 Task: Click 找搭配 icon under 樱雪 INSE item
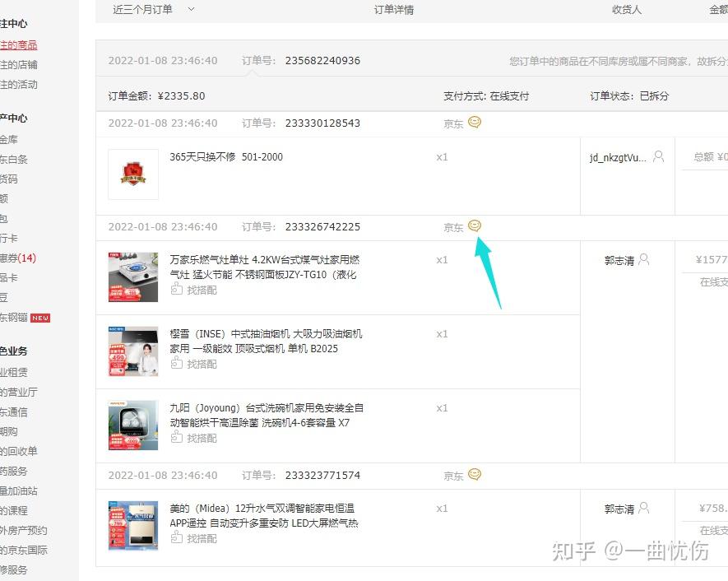click(x=176, y=363)
